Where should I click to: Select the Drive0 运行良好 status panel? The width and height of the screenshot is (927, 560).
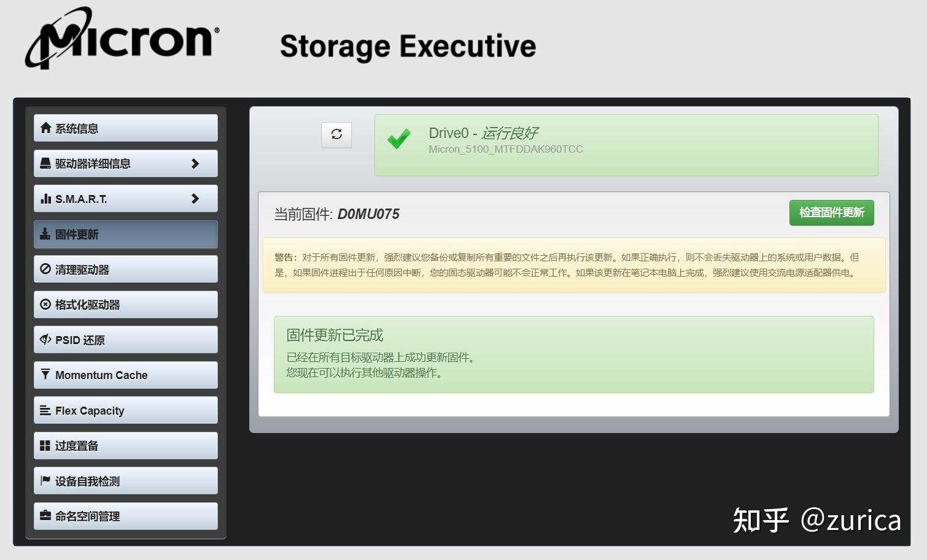point(626,145)
